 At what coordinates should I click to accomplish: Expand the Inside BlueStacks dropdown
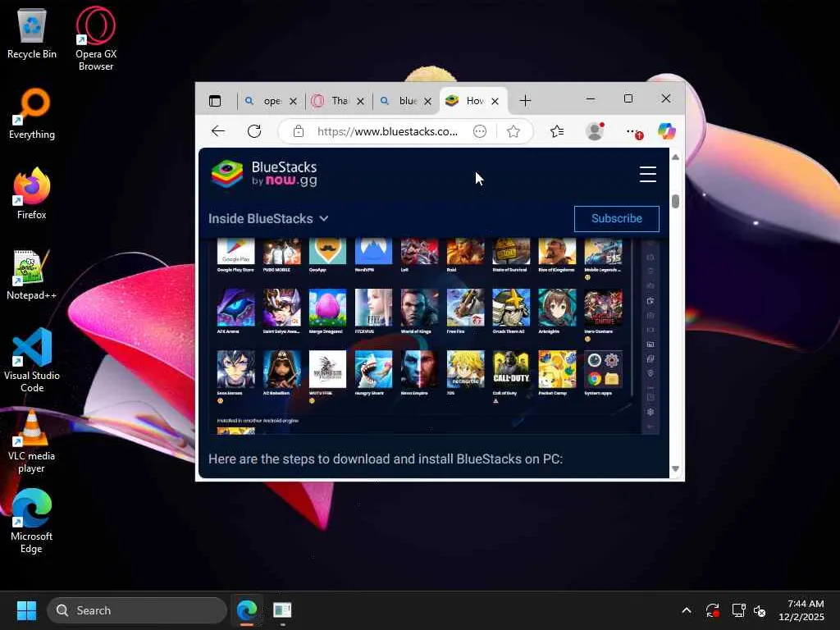coord(268,218)
